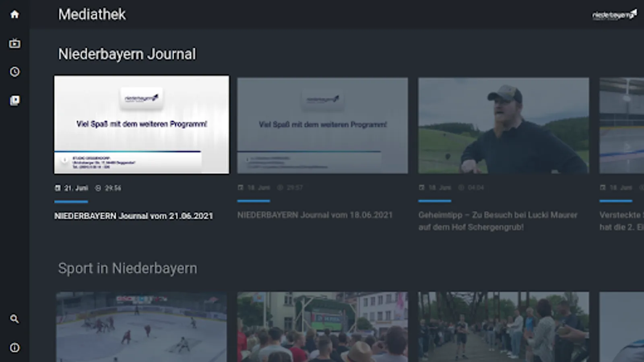Open the thumbnail of people on a bridge
The width and height of the screenshot is (644, 362).
click(x=504, y=327)
